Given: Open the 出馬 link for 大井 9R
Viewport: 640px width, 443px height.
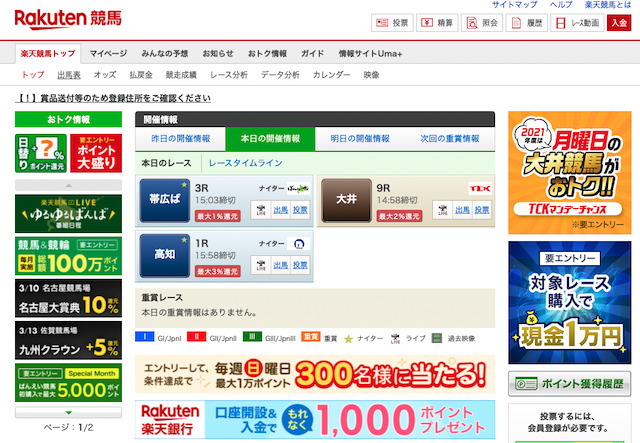Looking at the screenshot, I should click(462, 210).
